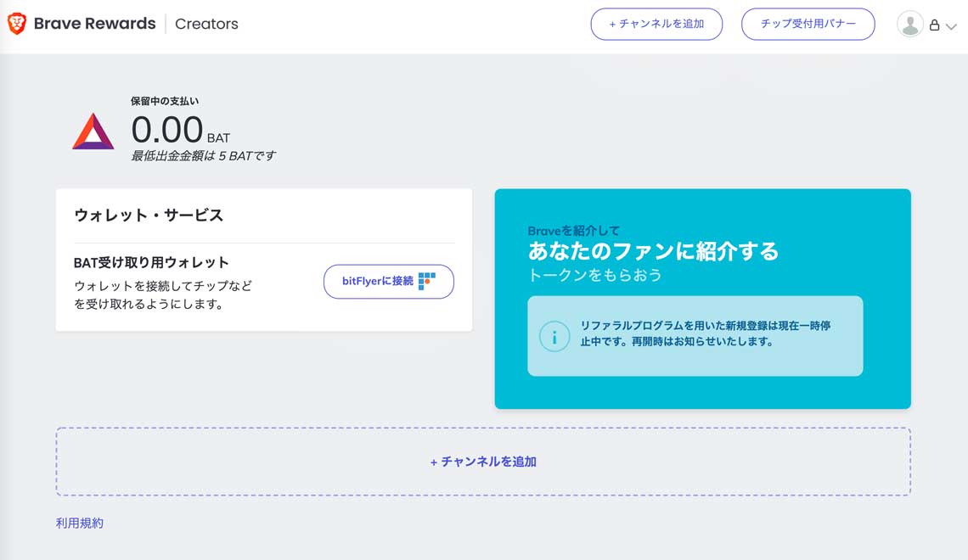Click the '最低出金金額は 5 BATです' note
The height and width of the screenshot is (560, 968).
pos(203,156)
